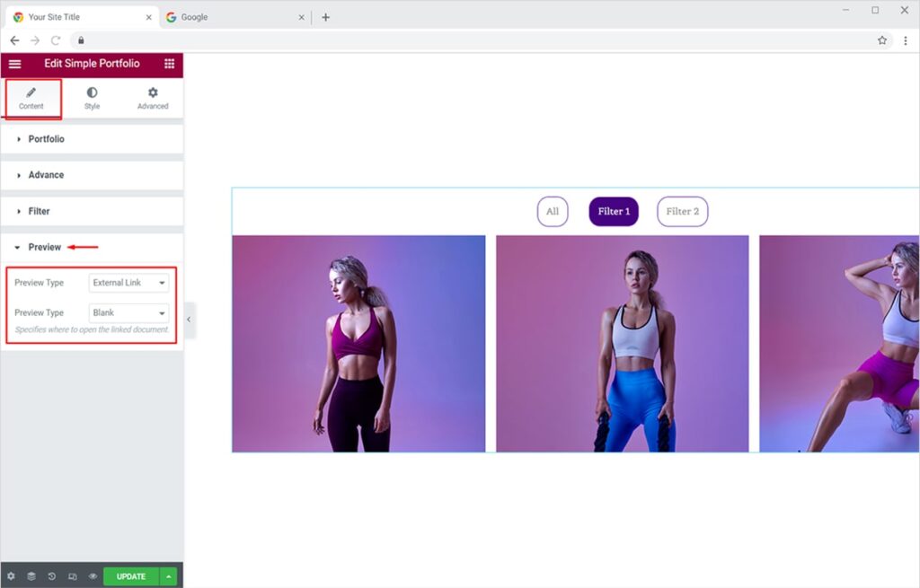The width and height of the screenshot is (920, 588).
Task: Click the preview changes eye icon
Action: pyautogui.click(x=93, y=576)
